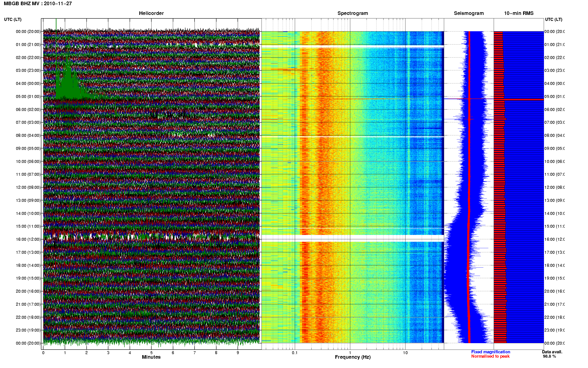
Task: Click the 'Normalised to peak' legend text
Action: point(490,356)
